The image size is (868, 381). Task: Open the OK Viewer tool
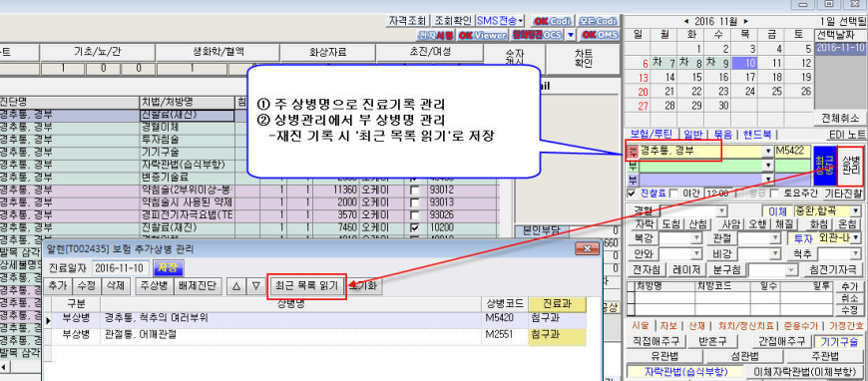point(483,35)
